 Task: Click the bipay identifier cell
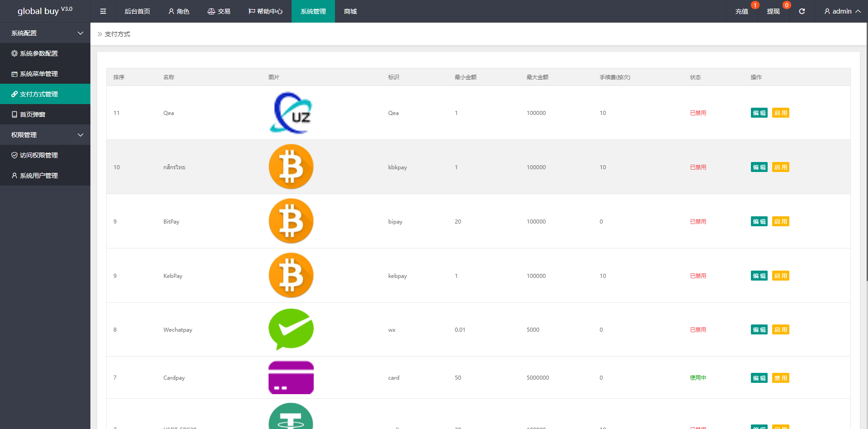coord(395,222)
